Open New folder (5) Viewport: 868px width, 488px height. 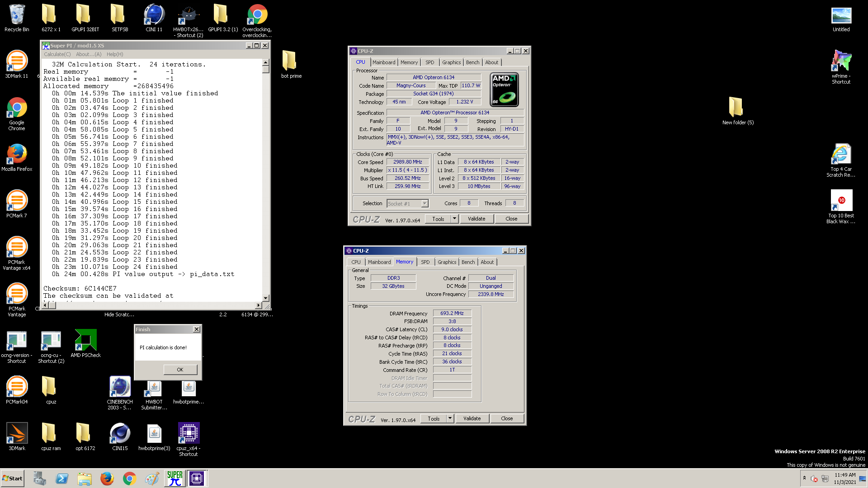738,111
